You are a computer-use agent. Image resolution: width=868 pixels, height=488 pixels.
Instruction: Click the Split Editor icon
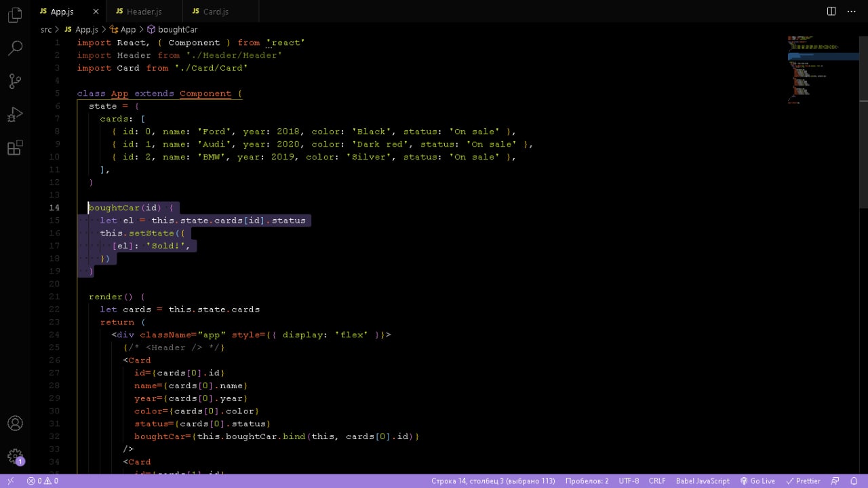click(x=831, y=12)
